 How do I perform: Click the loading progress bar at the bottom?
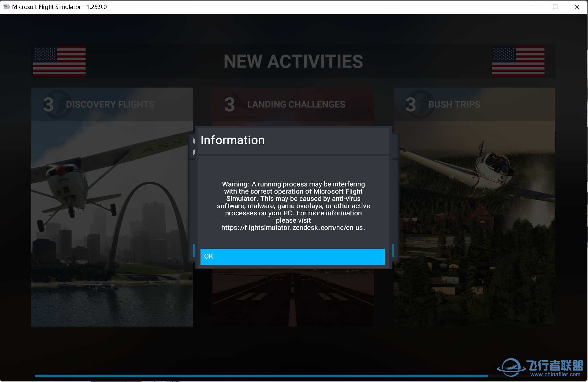coord(261,376)
